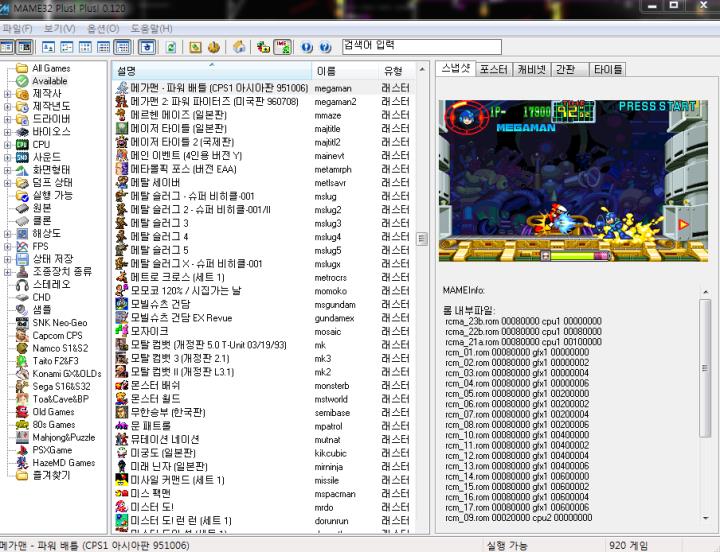Open the 옵션(O) menu
The height and width of the screenshot is (552, 720).
click(x=103, y=28)
